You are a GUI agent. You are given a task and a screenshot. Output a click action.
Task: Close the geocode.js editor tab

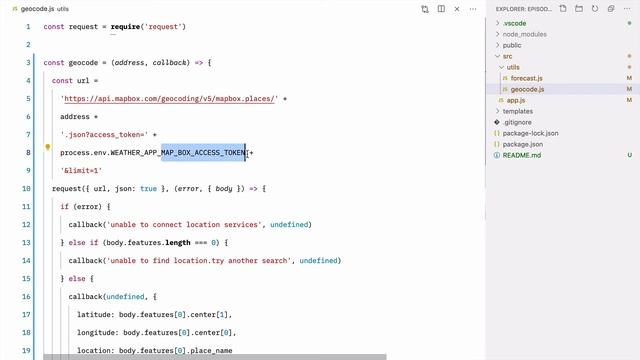457,9
